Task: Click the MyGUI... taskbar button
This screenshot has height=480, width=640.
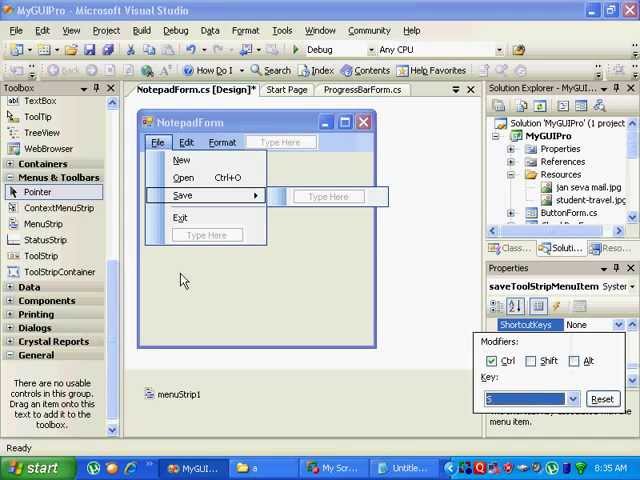Action: pos(192,469)
